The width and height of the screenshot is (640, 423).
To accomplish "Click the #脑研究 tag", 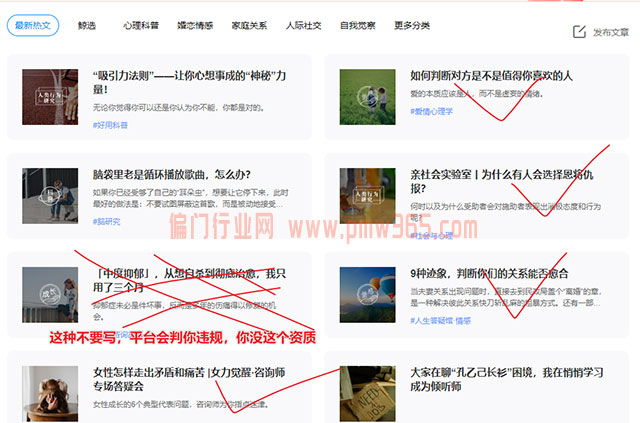I will (x=107, y=221).
